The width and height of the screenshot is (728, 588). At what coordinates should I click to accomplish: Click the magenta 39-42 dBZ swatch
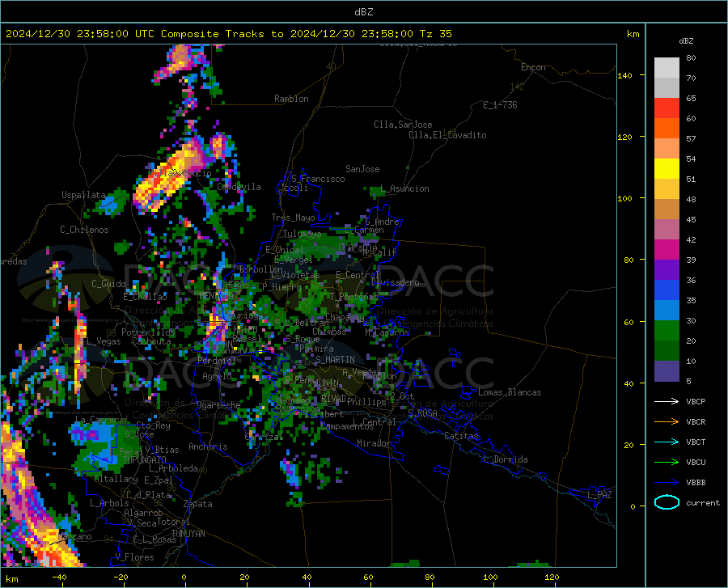(667, 250)
